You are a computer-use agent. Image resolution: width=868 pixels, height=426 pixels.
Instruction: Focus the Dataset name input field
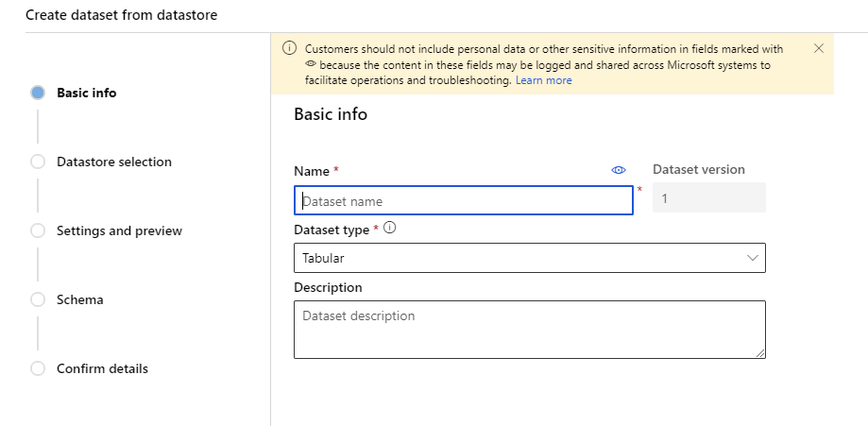point(464,200)
